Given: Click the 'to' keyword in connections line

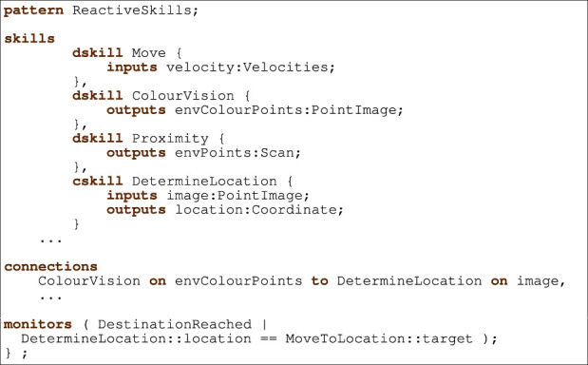Looking at the screenshot, I should 319,281.
